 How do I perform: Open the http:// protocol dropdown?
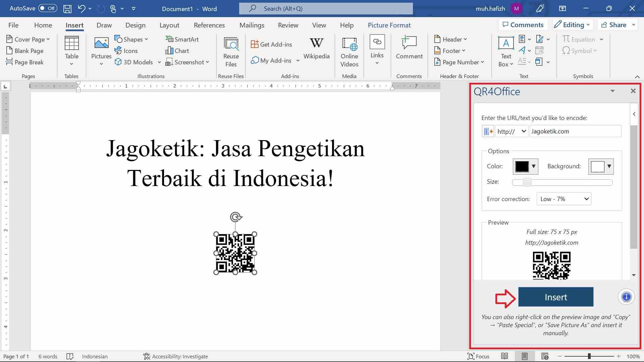coord(511,131)
